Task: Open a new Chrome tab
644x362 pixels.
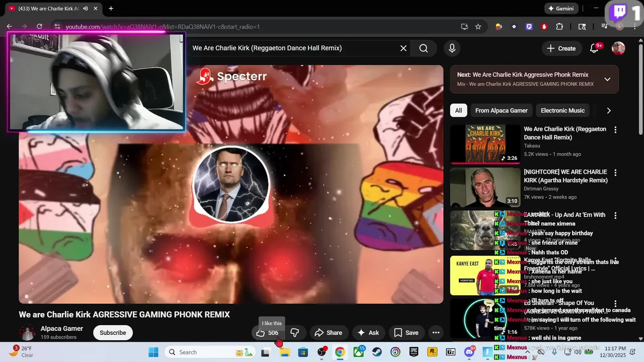Action: coord(111,9)
